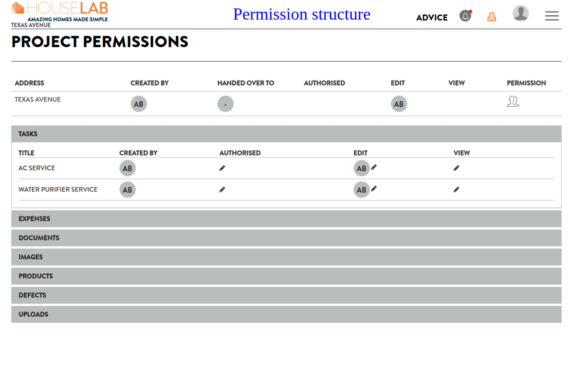Expand the Expenses section
The width and height of the screenshot is (588, 381).
coord(286,219)
